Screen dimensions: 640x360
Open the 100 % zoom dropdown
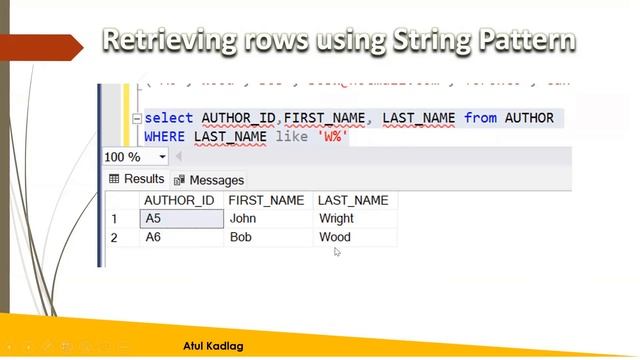[x=162, y=157]
